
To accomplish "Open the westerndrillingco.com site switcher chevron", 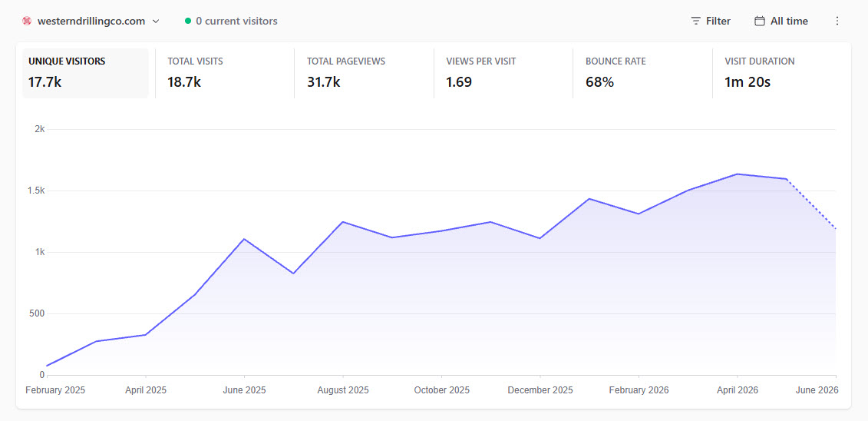I will point(156,21).
